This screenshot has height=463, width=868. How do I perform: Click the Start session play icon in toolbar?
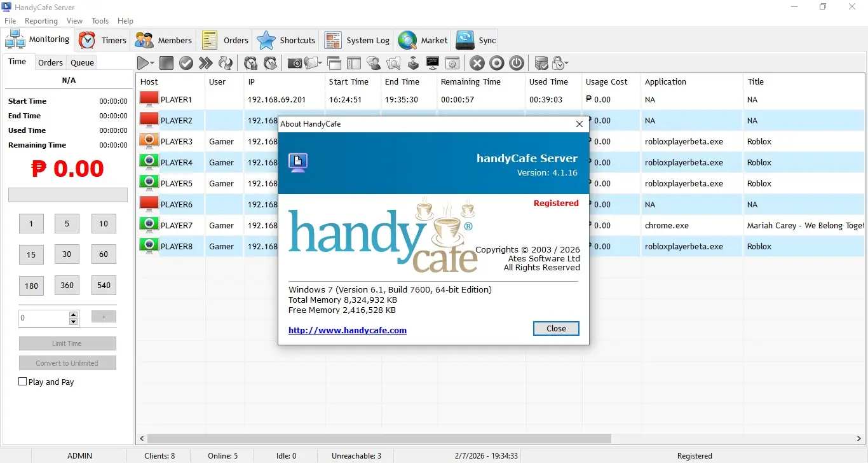pos(144,63)
